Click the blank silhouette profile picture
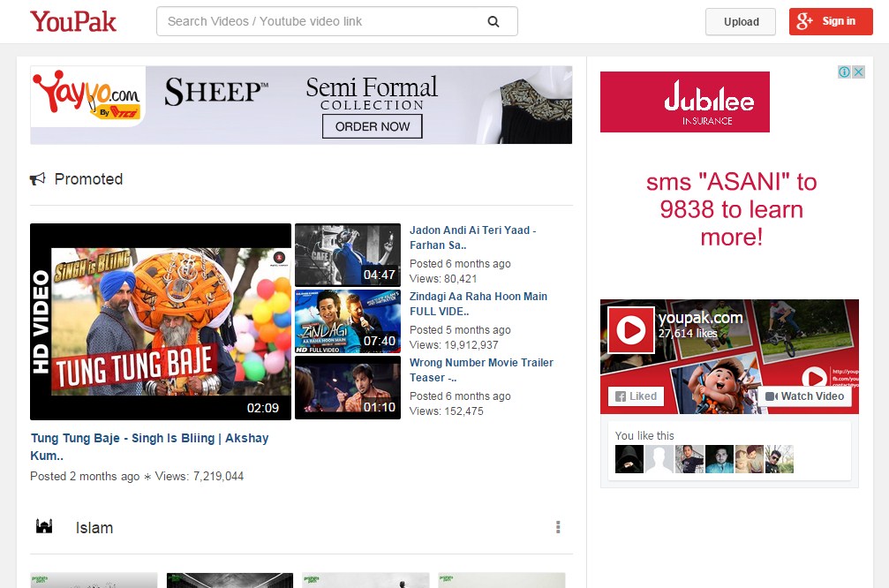The image size is (889, 588). pos(659,459)
